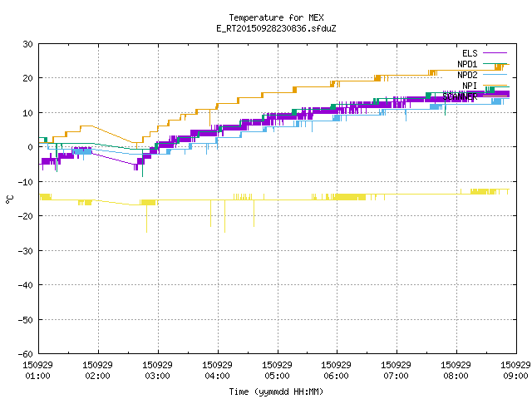Image resolution: width=532 pixels, height=399 pixels.
Task: Click the x-axis tick label 150929 03:00
Action: [157, 371]
